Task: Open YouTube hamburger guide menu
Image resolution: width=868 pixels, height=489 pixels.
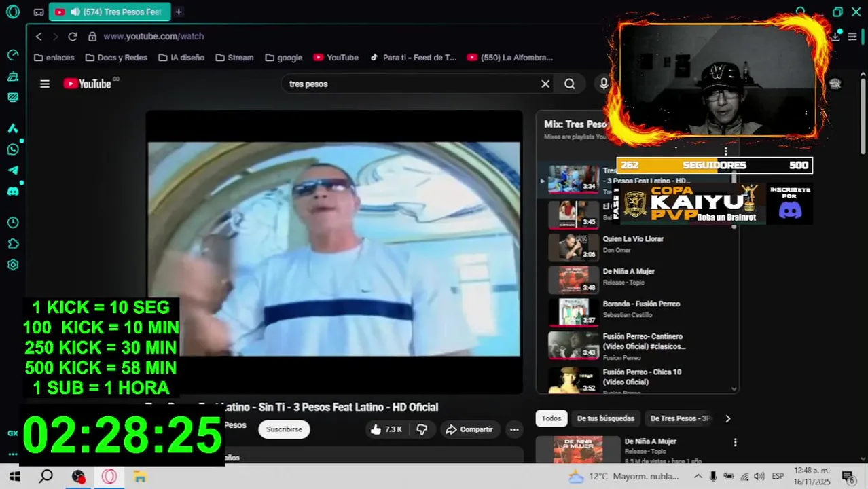Action: [45, 84]
